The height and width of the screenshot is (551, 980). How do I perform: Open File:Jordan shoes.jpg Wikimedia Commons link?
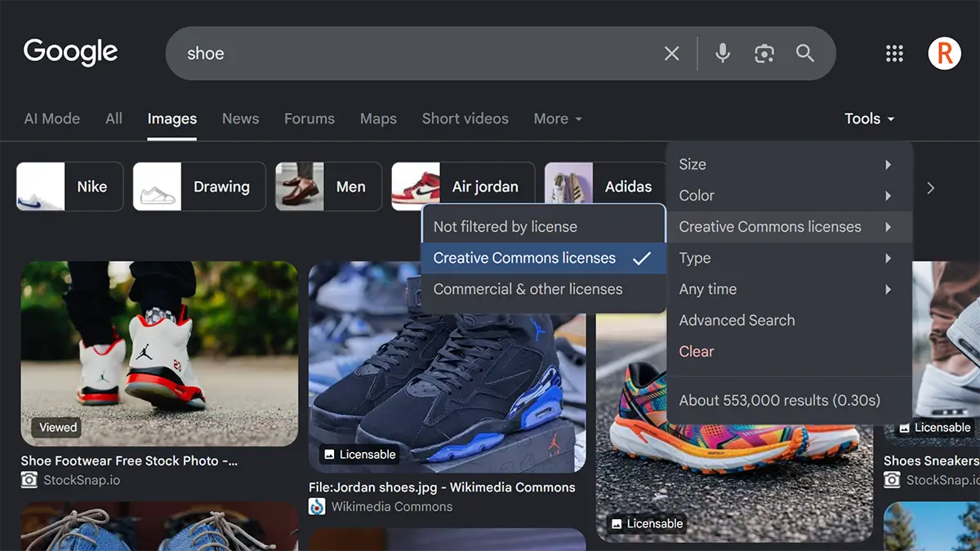coord(442,487)
